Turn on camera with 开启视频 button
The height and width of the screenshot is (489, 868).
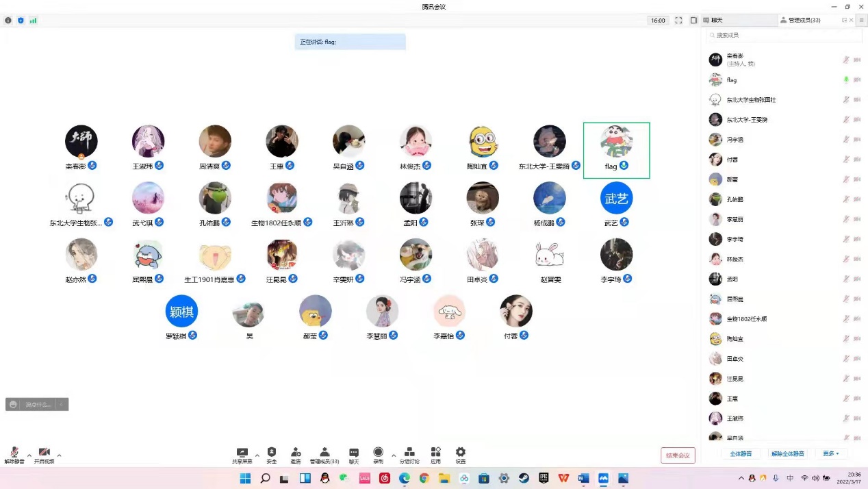[x=44, y=455]
